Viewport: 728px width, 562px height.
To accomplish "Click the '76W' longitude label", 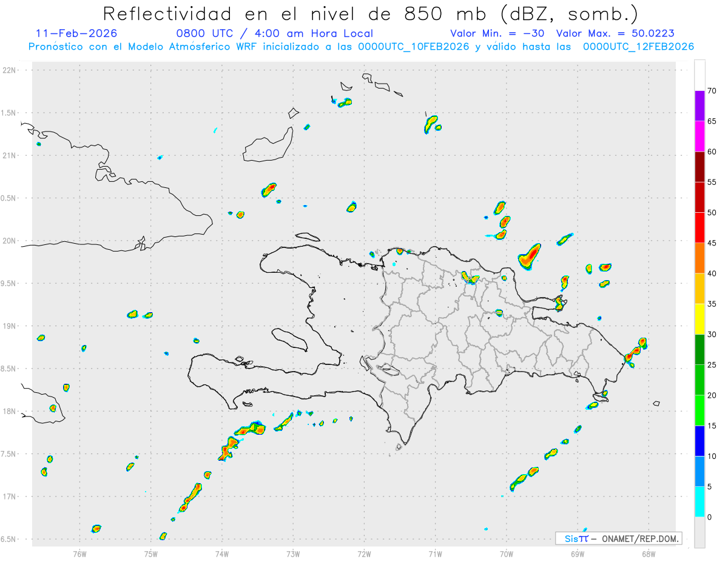I will 79,553.
